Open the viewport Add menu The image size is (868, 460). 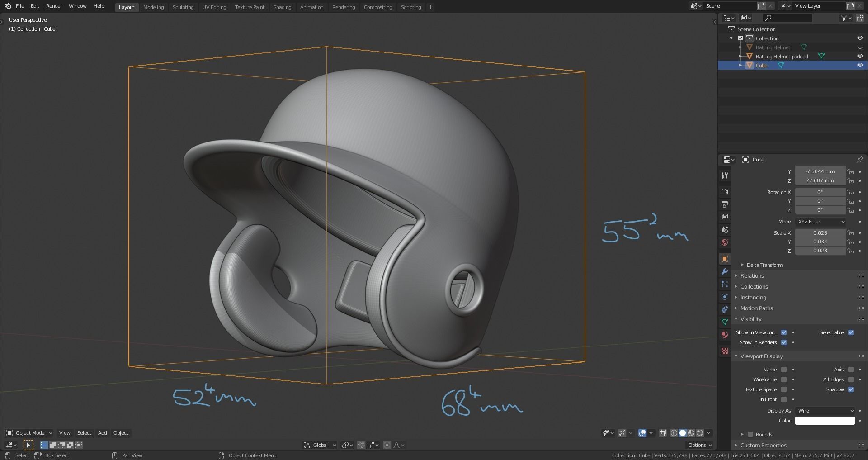[103, 433]
